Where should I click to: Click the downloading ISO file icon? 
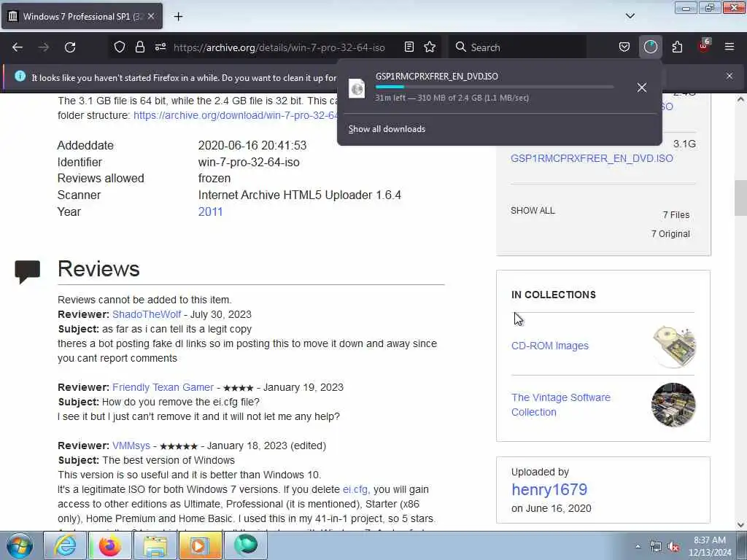(x=357, y=88)
